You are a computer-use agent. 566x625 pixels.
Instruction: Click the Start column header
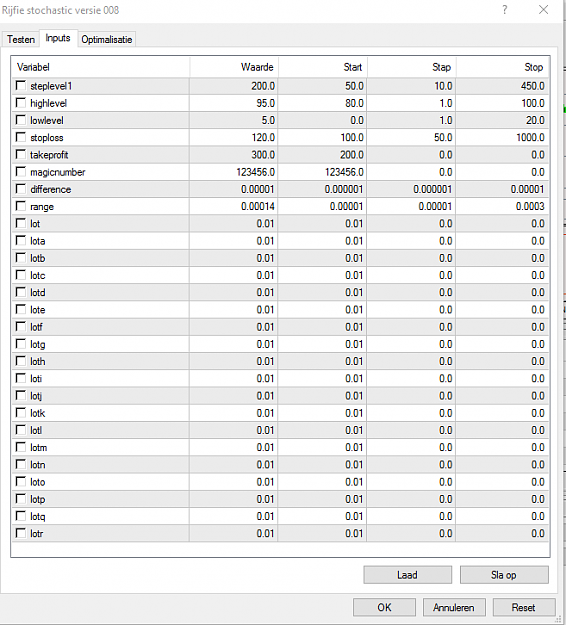tap(323, 67)
